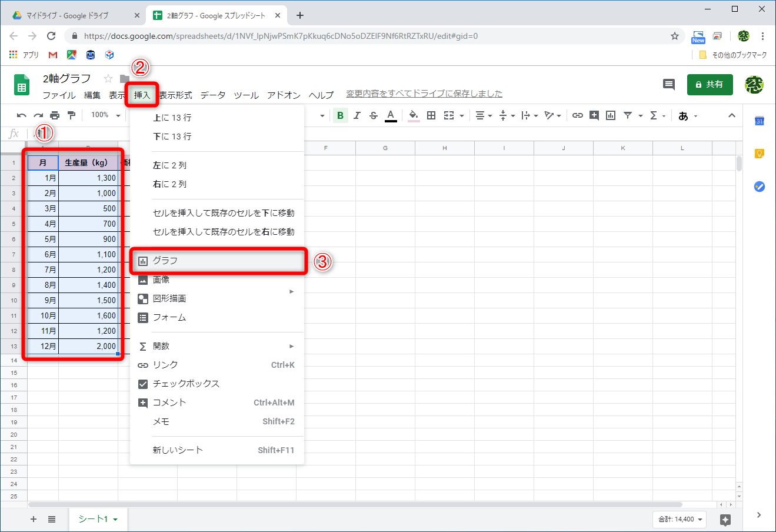This screenshot has width=776, height=532.
Task: Click the vertical scrollbar thumb
Action: pos(739,163)
